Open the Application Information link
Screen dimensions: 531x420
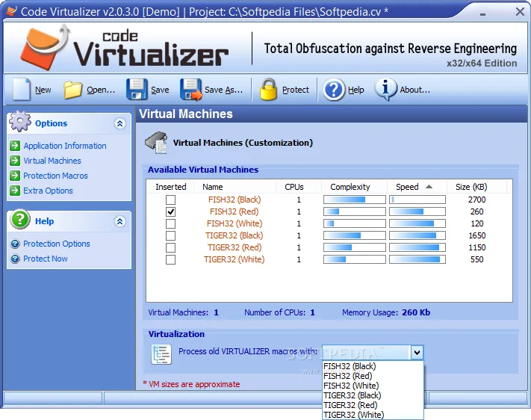tap(65, 146)
